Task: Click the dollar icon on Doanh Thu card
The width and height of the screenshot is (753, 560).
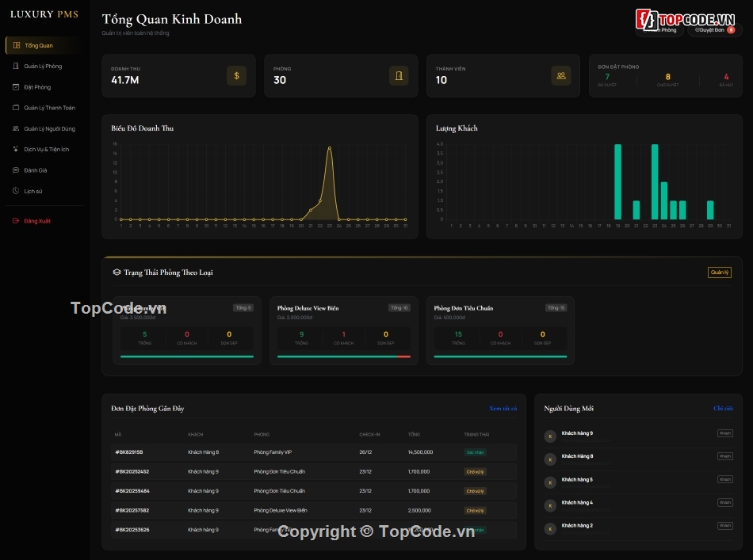Action: pos(236,75)
